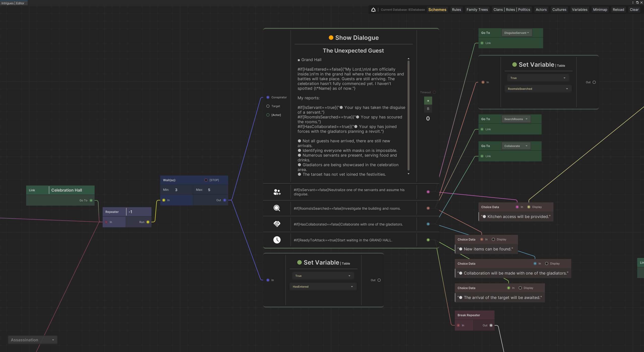Add a choice with the plus button
The height and width of the screenshot is (352, 644).
428,101
